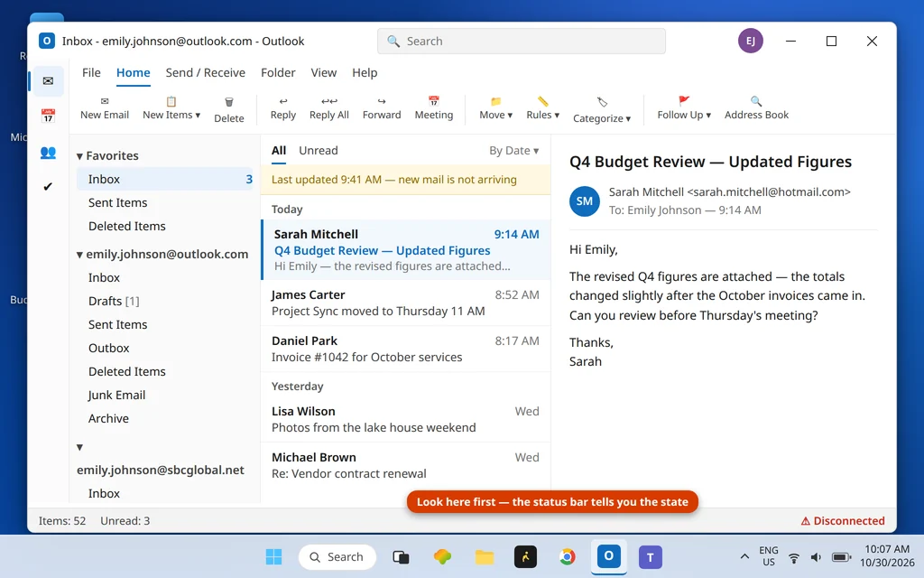Open Task View on the taskbar
Image resolution: width=924 pixels, height=578 pixels.
(401, 556)
